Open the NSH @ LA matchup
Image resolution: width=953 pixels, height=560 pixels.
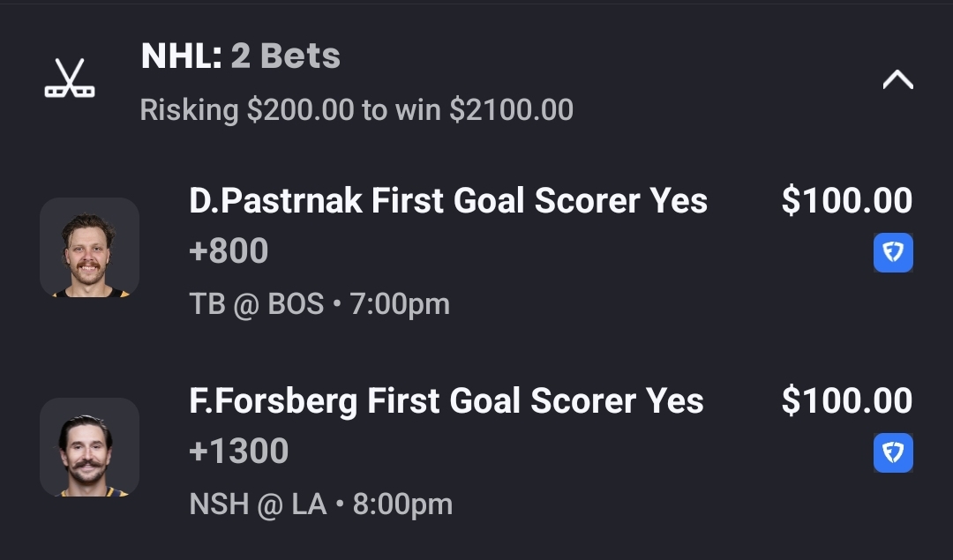coord(258,504)
